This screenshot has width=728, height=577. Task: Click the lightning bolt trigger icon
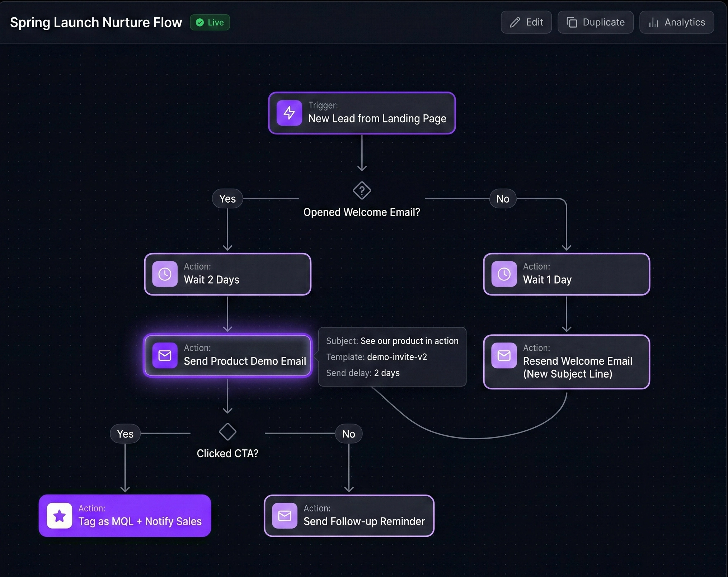[x=289, y=113]
